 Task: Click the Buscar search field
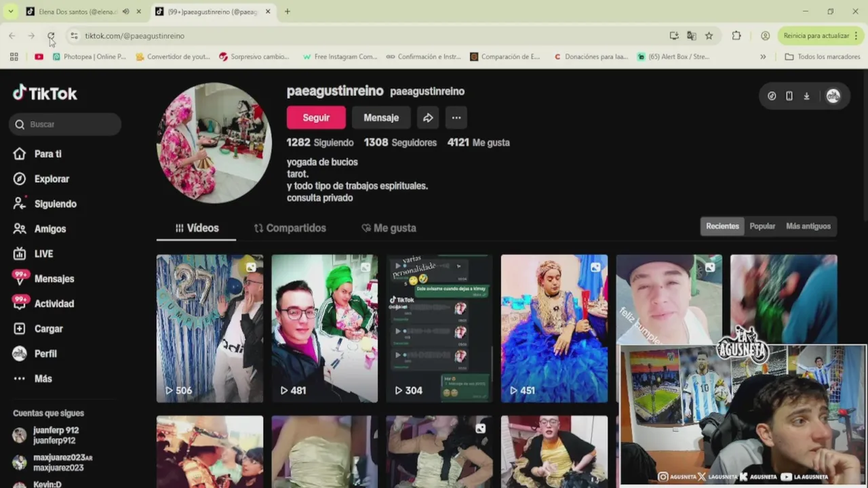[x=65, y=124]
